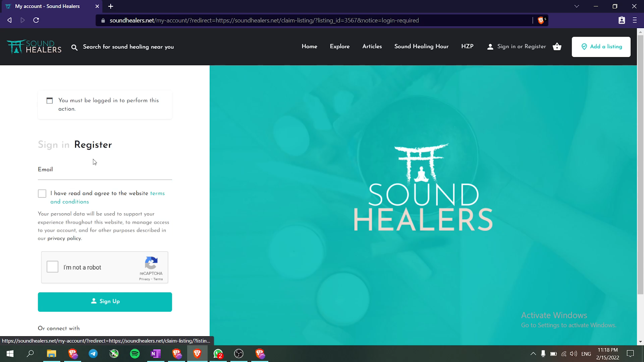This screenshot has height=362, width=644.
Task: Click the reCAPTCHA logo
Action: [x=151, y=263]
